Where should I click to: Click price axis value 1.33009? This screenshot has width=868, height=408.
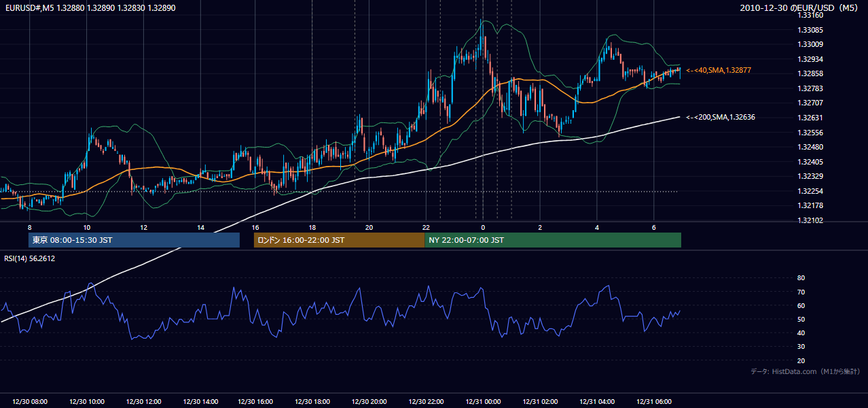(x=810, y=44)
